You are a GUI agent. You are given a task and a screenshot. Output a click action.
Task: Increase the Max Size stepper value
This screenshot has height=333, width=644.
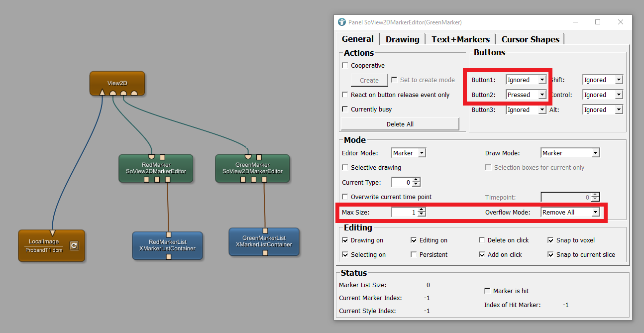422,210
